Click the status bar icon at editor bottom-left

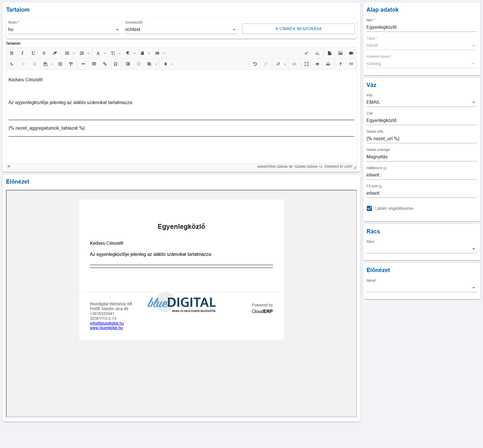point(9,166)
